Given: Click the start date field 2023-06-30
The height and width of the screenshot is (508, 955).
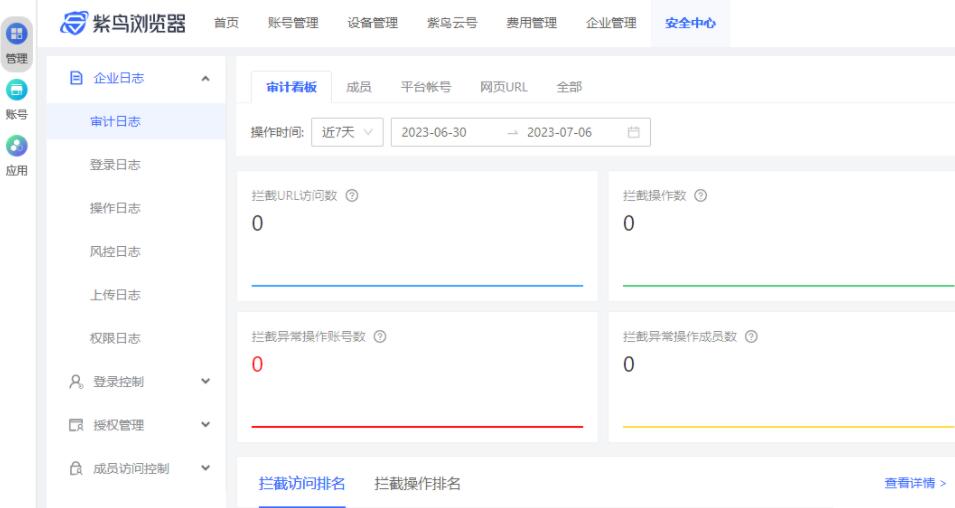Looking at the screenshot, I should click(x=434, y=132).
